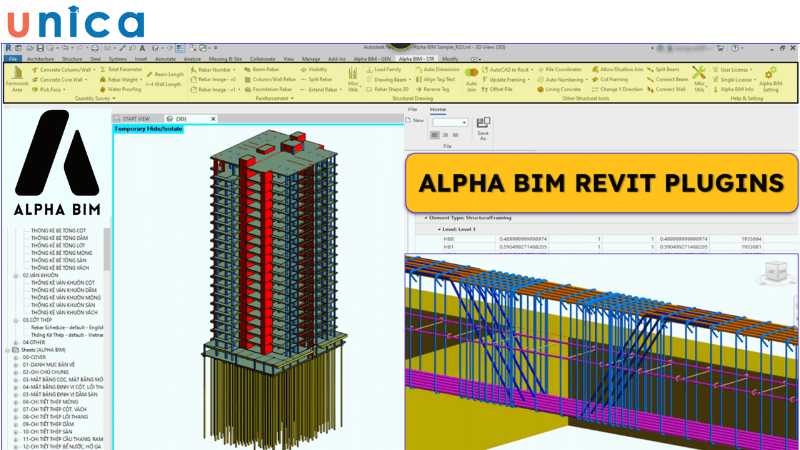800x450 pixels.
Task: Click the Cut Framing tool
Action: (x=610, y=80)
